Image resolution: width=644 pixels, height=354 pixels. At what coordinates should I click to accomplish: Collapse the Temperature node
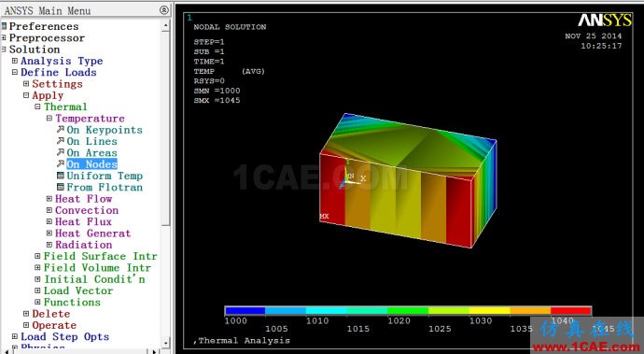point(49,119)
